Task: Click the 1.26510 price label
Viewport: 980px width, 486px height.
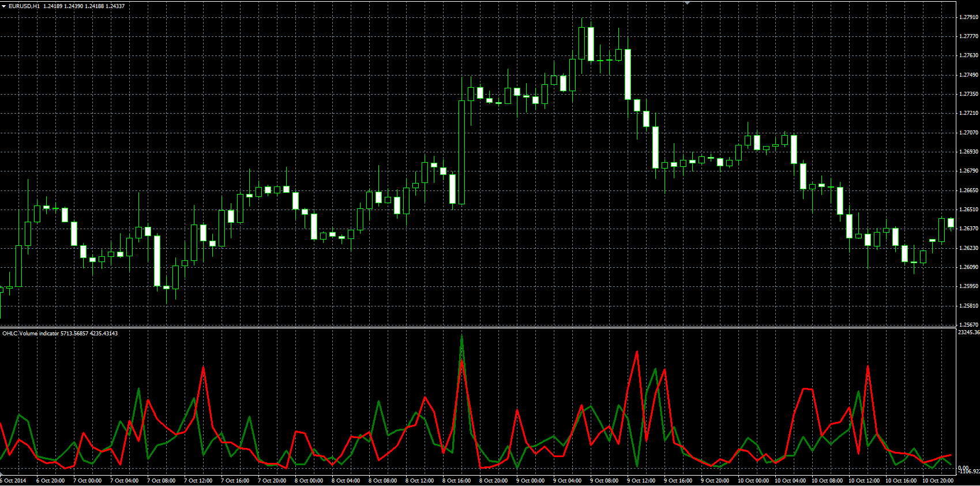Action: click(x=968, y=210)
